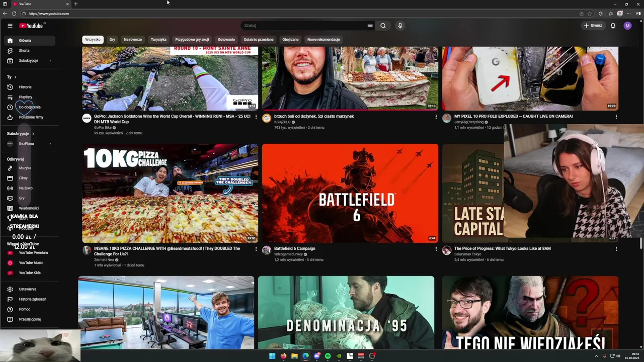Image resolution: width=644 pixels, height=362 pixels.
Task: Open the new tab plus button
Action: click(x=75, y=4)
